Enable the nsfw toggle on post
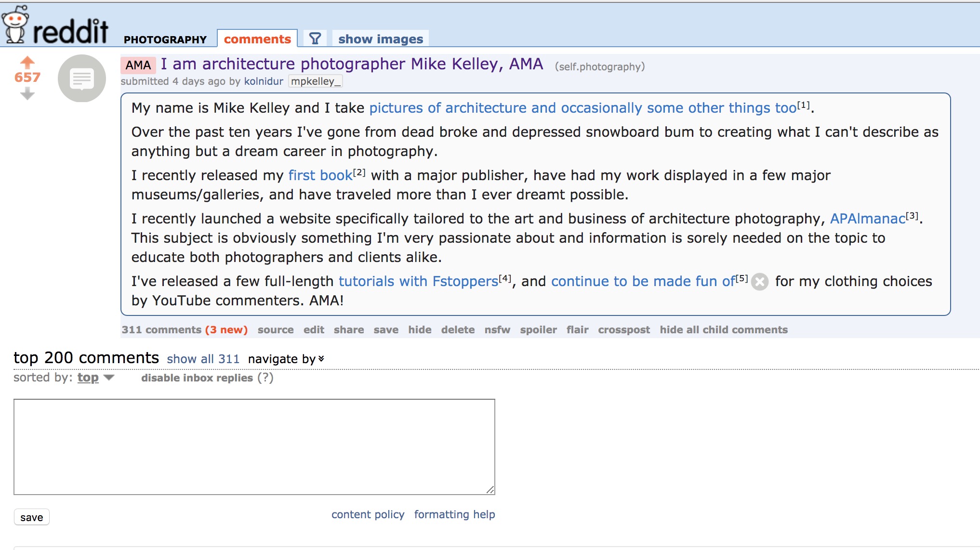 (x=498, y=330)
